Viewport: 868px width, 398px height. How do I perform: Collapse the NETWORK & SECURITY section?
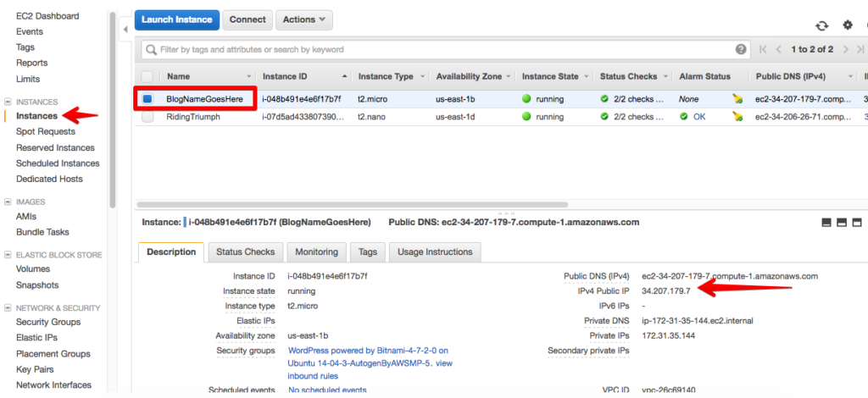point(8,308)
